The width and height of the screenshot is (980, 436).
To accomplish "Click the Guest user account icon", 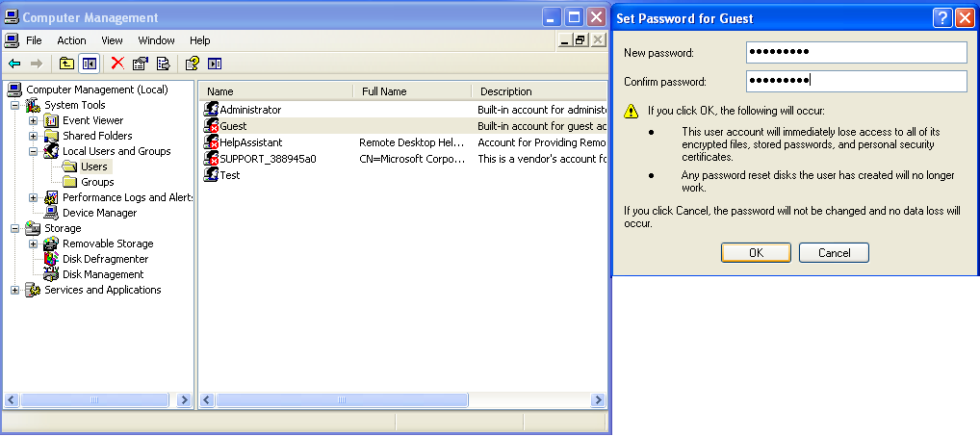I will [211, 125].
